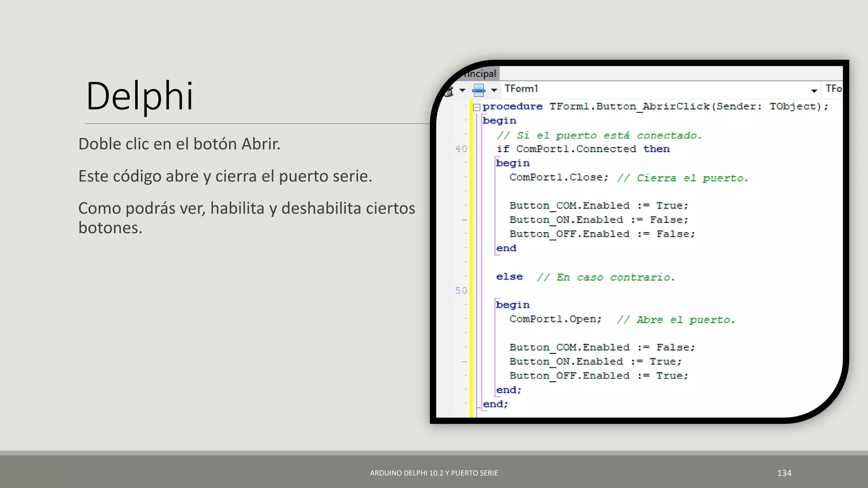The image size is (868, 488).
Task: Click 'Button_COM.Enabled := True;' line
Action: click(599, 206)
